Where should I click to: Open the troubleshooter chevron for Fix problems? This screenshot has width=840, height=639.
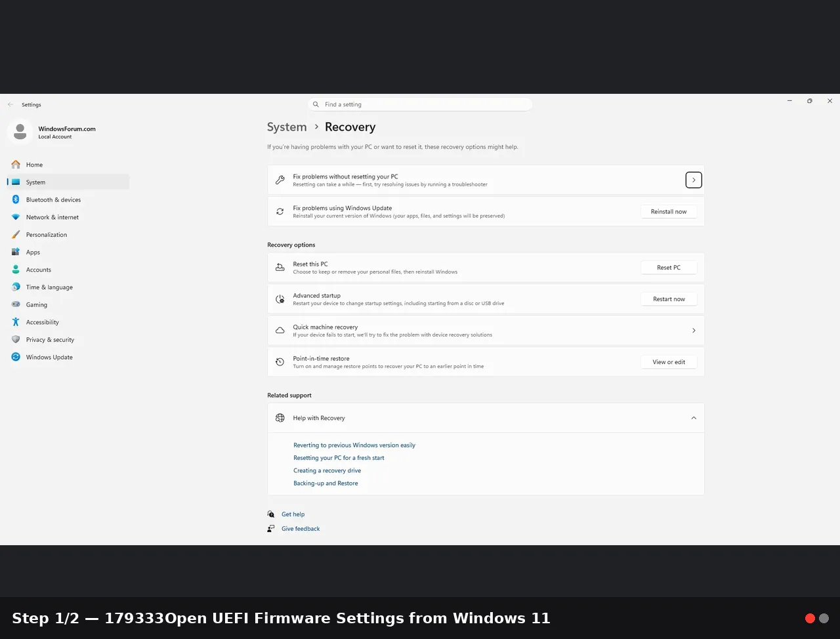694,180
